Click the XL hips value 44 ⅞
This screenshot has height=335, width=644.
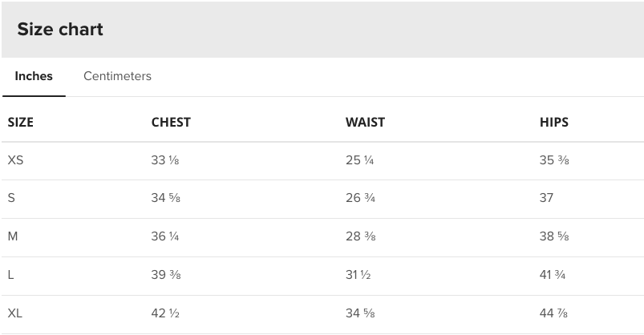point(554,313)
